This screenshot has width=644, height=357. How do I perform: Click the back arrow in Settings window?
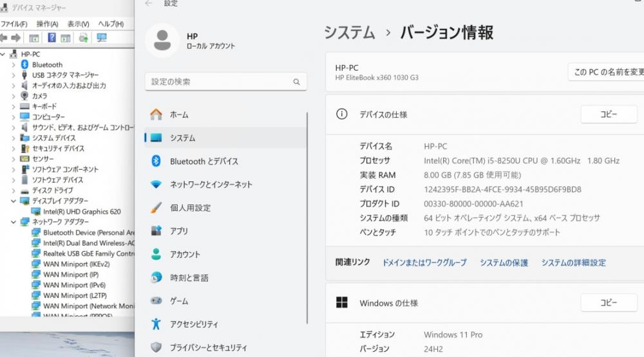click(149, 3)
